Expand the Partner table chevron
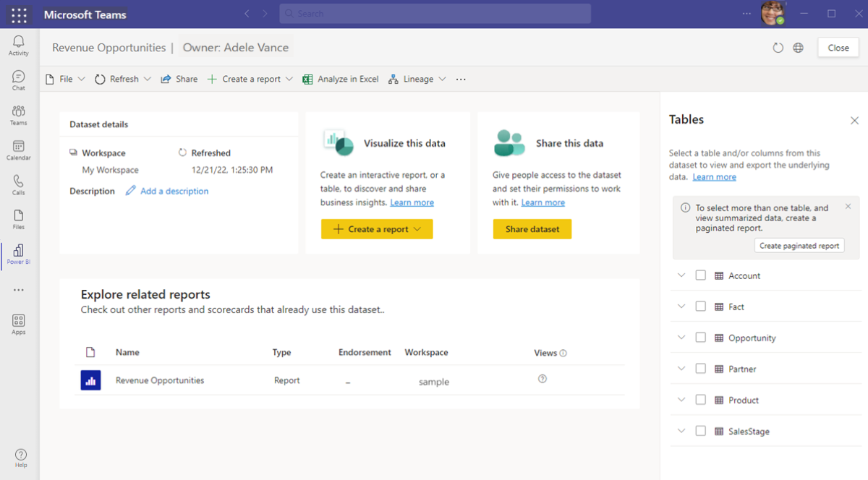 click(x=681, y=368)
